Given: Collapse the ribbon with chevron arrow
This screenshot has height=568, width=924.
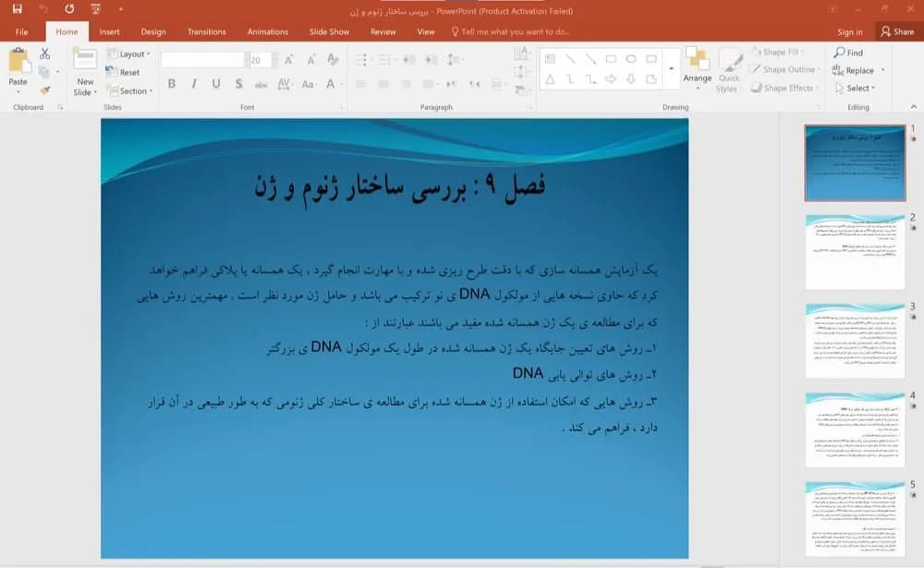Looking at the screenshot, I should (914, 106).
